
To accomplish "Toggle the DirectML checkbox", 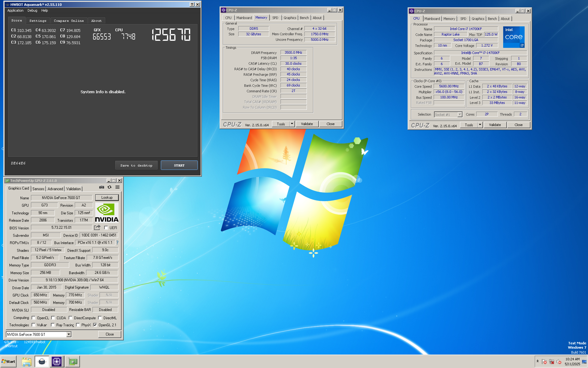I will pyautogui.click(x=100, y=318).
